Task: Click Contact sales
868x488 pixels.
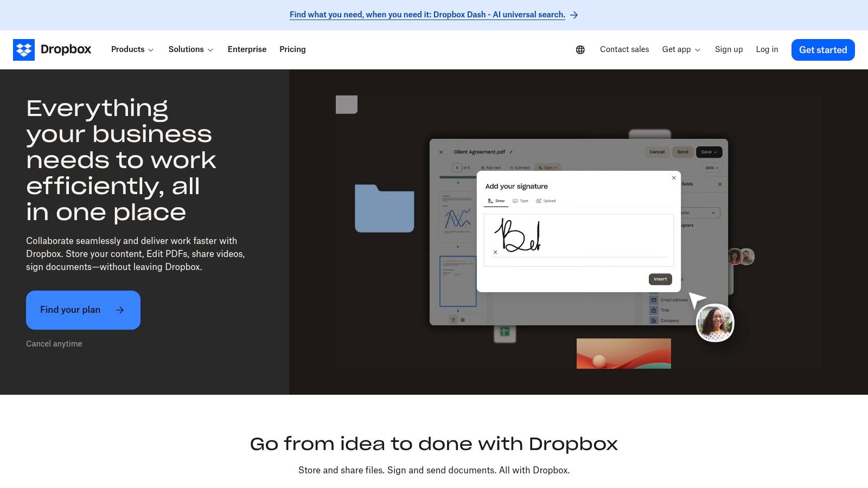Action: [624, 50]
